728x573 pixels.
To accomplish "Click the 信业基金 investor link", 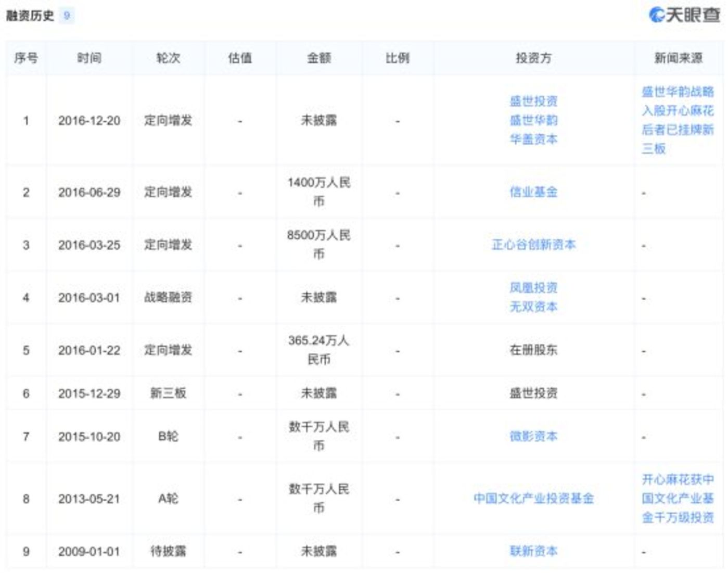I will pyautogui.click(x=533, y=192).
